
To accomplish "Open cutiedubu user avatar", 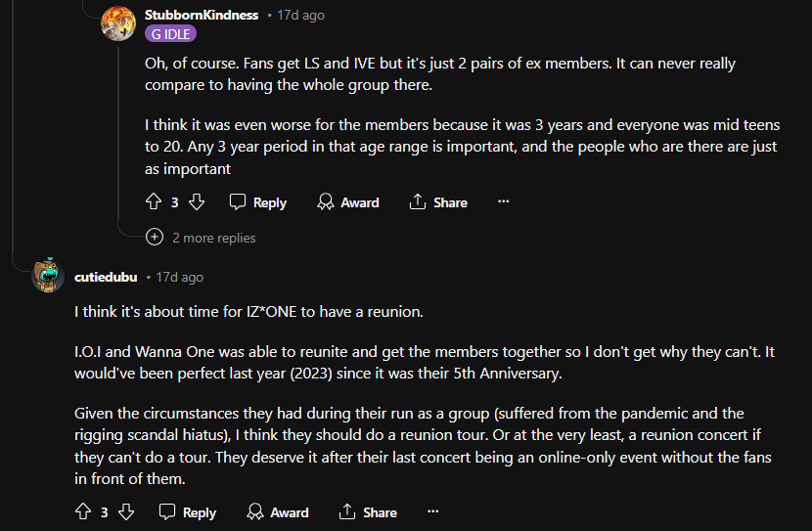I will (48, 277).
